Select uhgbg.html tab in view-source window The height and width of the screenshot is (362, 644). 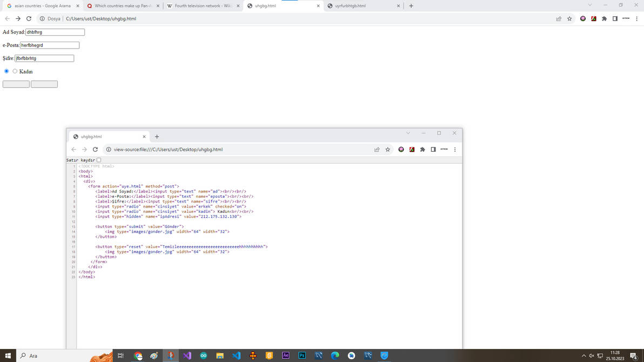[x=109, y=136]
